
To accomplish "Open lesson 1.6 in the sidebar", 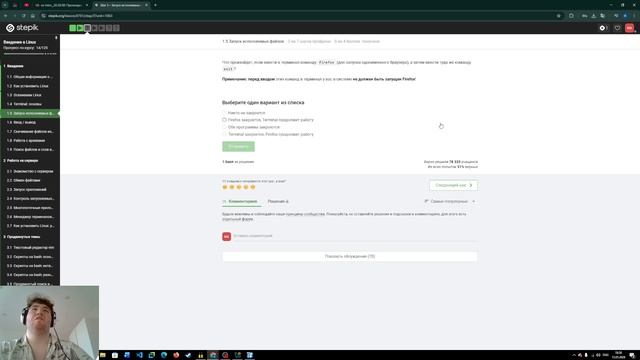I will [30, 122].
